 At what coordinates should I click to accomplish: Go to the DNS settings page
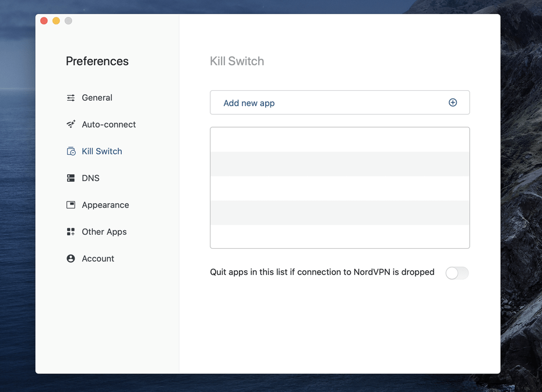point(90,178)
